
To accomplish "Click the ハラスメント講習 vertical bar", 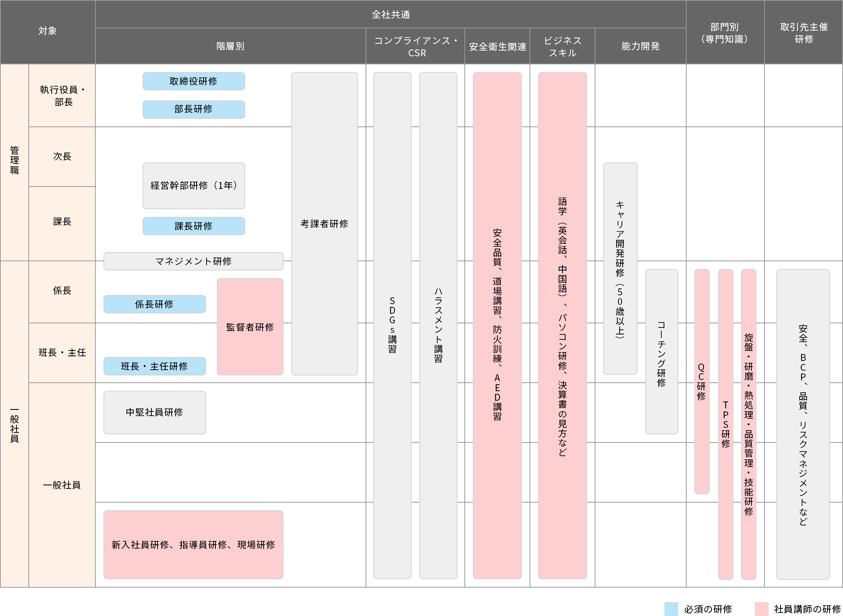I will (438, 325).
